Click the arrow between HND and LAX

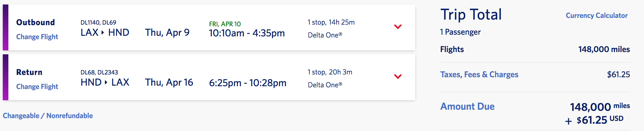point(106,82)
